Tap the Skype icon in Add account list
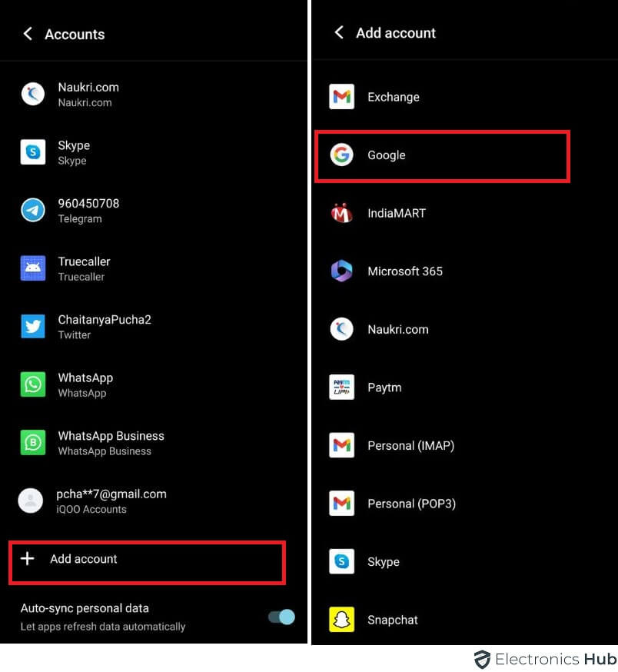 (x=341, y=561)
